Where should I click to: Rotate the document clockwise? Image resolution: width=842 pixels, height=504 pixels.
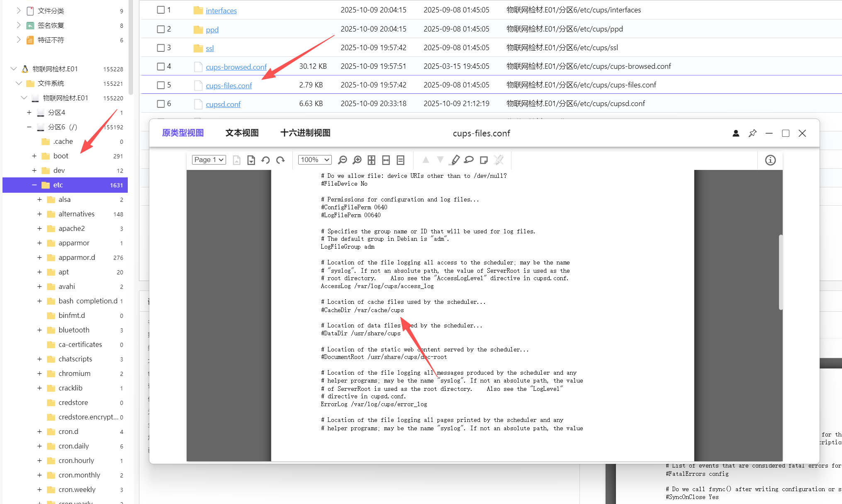pyautogui.click(x=280, y=160)
